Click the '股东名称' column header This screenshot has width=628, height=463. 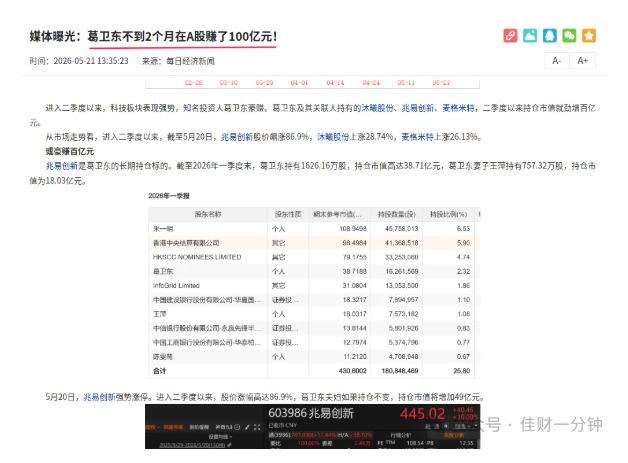pos(208,214)
